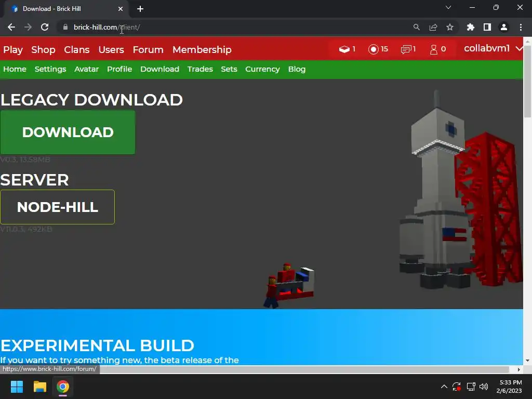Viewport: 532px width, 399px height.
Task: Open File Explorer from the taskbar
Action: click(x=39, y=387)
